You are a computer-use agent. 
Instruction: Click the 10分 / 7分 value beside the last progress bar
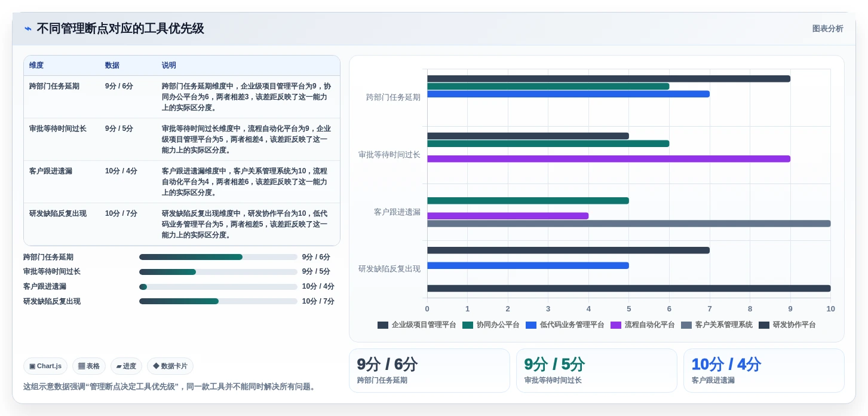[x=318, y=301]
